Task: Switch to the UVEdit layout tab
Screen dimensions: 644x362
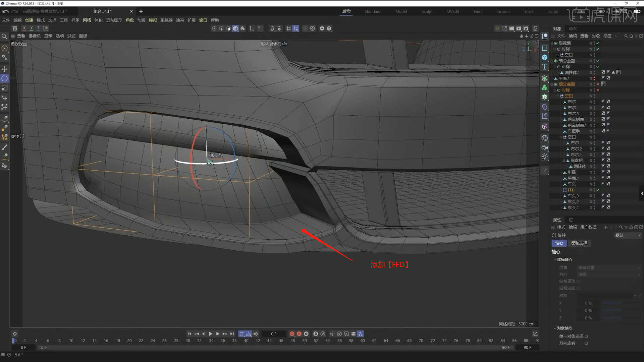Action: coord(453,11)
